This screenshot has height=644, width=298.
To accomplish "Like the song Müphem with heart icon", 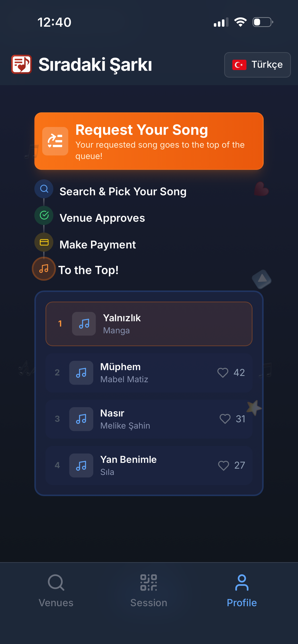I will click(x=222, y=373).
